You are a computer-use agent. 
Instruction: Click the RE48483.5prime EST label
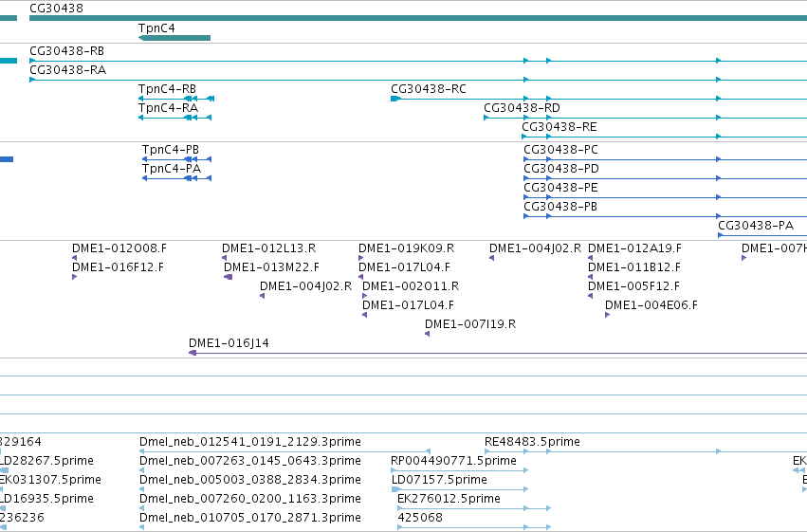click(x=532, y=442)
